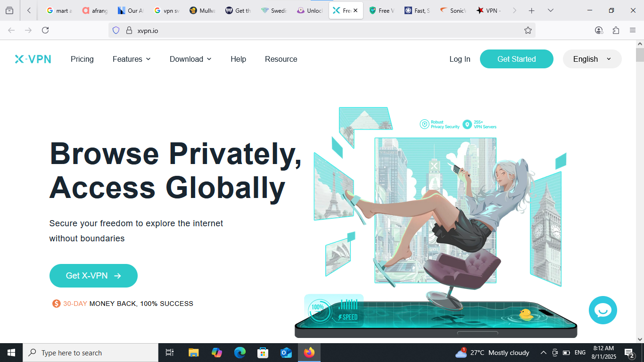The image size is (644, 362).
Task: Open Task View on the taskbar
Action: click(170, 353)
